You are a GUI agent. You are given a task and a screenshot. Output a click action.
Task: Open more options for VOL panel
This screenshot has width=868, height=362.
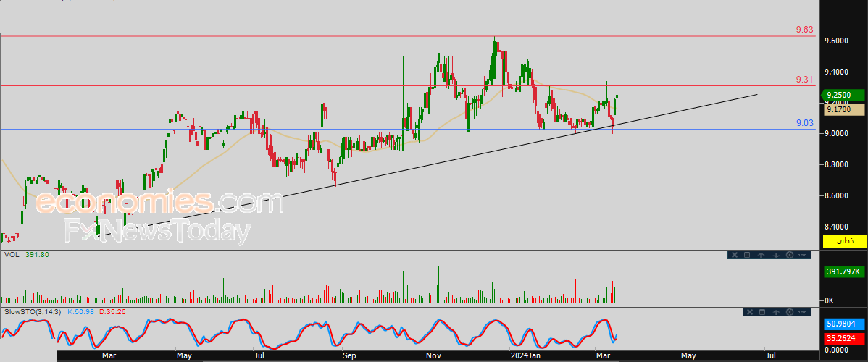[802, 255]
